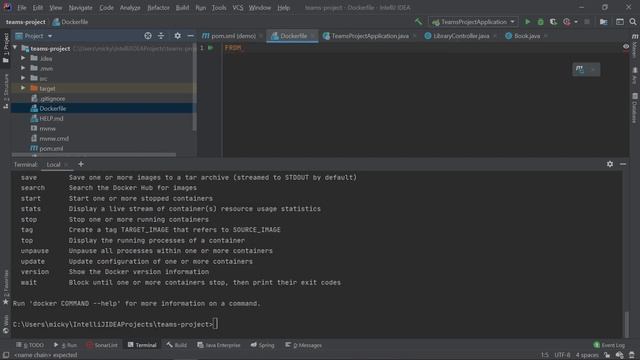Screen dimensions: 640x360
Task: Switch to TeamsProjectApplication.java tab
Action: (x=370, y=36)
